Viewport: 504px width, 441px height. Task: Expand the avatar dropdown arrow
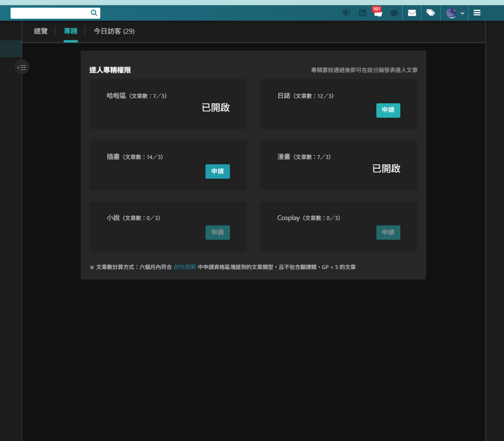click(x=462, y=13)
